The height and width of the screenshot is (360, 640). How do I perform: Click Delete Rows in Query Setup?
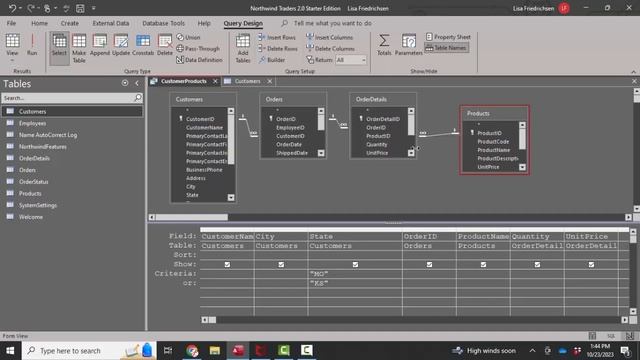(x=278, y=49)
